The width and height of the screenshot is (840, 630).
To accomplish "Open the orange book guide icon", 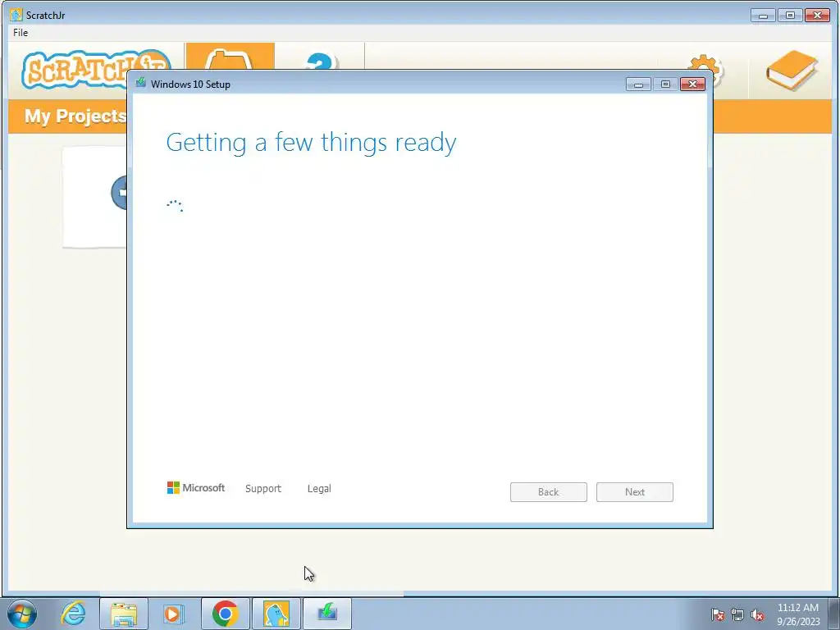I will [792, 71].
